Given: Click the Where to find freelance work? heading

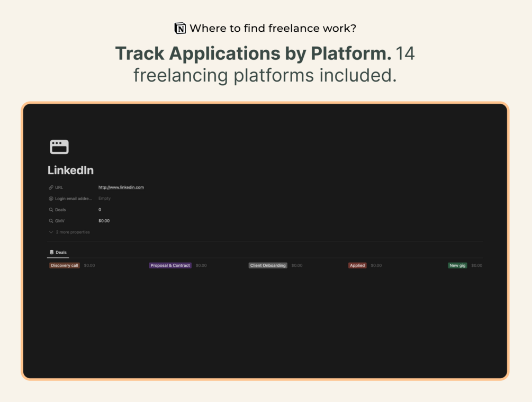Looking at the screenshot, I should (273, 28).
